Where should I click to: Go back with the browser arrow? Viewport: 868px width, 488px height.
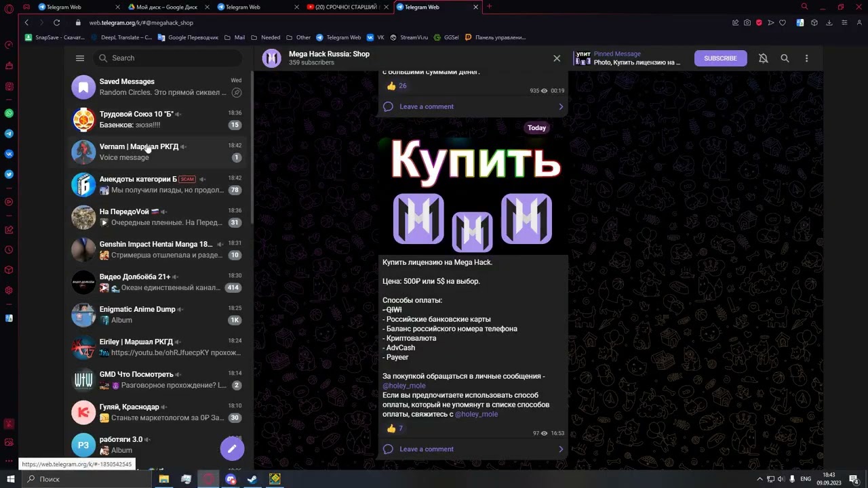pyautogui.click(x=26, y=22)
